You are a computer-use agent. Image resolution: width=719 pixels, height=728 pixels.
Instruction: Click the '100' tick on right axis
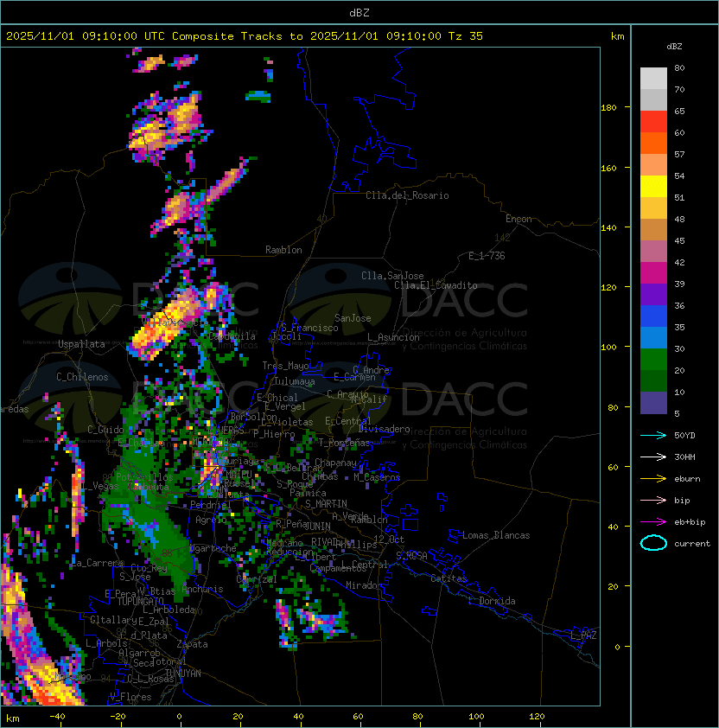click(x=608, y=348)
